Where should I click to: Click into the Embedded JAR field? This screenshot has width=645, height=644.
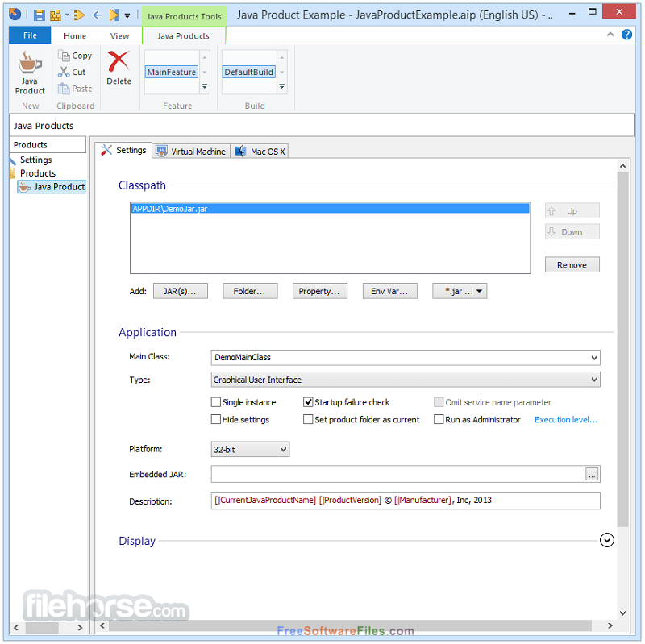tap(397, 474)
